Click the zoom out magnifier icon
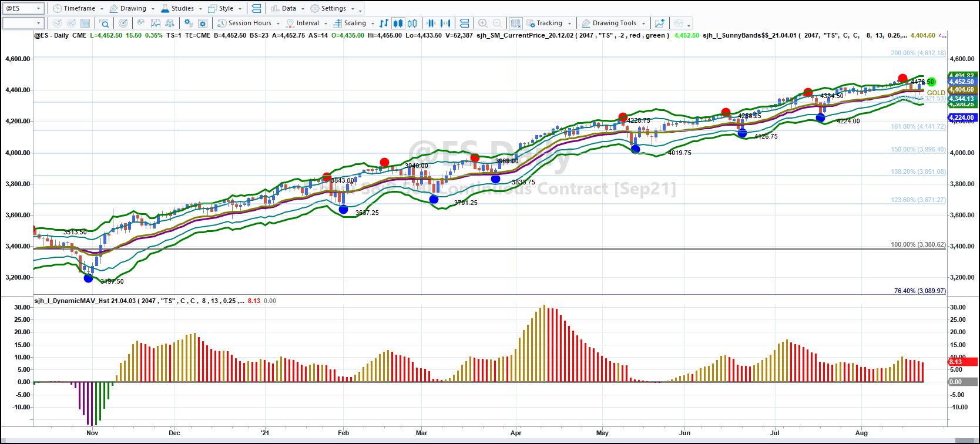Viewport: 980px width, 444px height. pyautogui.click(x=498, y=23)
